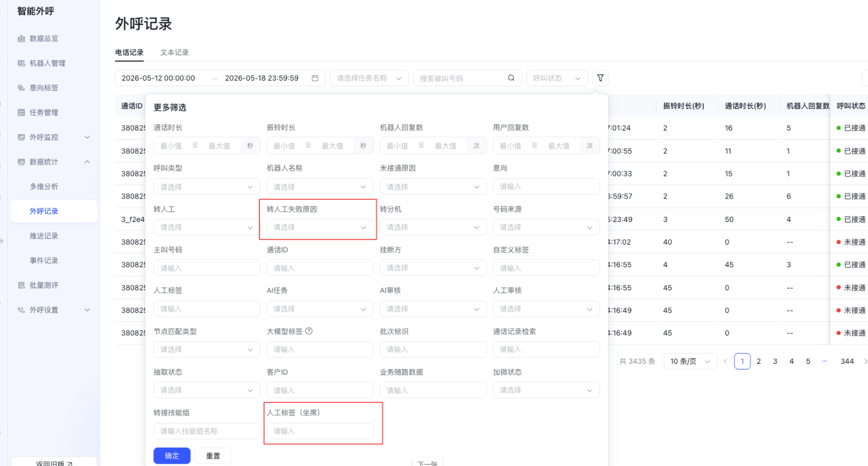This screenshot has width=868, height=466.
Task: Go to page 5
Action: point(808,362)
